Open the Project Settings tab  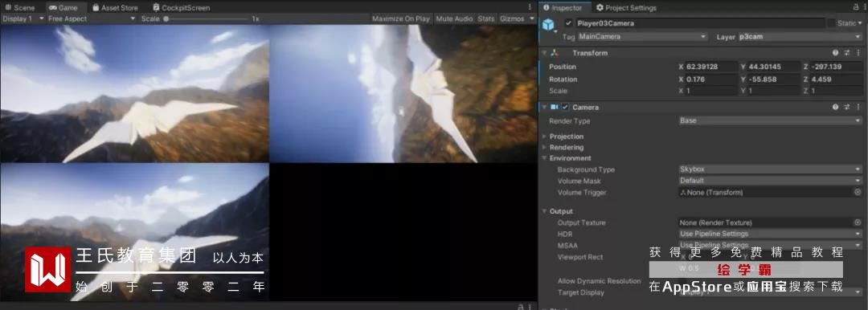626,8
